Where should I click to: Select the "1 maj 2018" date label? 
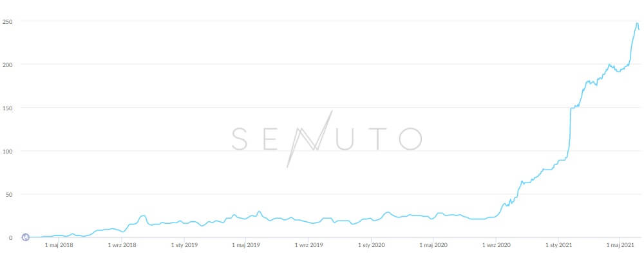point(59,245)
